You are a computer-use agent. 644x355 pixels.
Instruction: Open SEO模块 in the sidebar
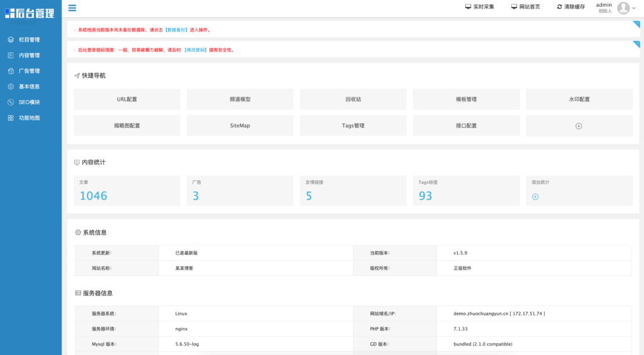(x=29, y=103)
